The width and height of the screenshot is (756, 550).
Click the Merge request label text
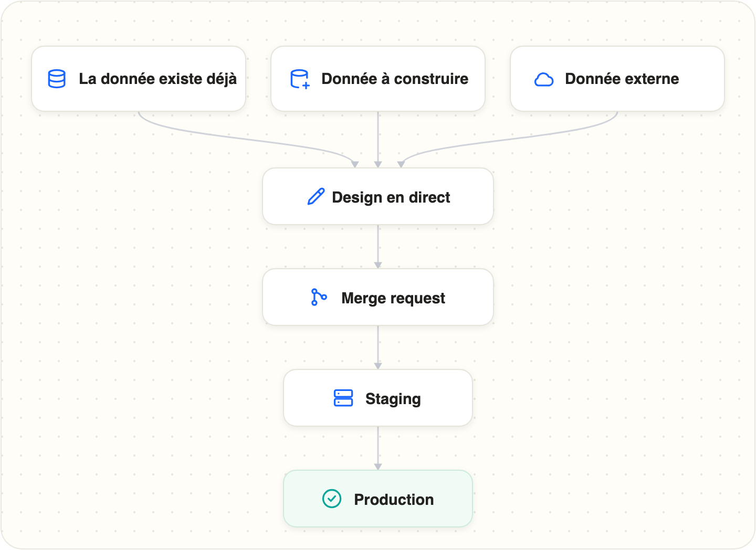(x=393, y=298)
